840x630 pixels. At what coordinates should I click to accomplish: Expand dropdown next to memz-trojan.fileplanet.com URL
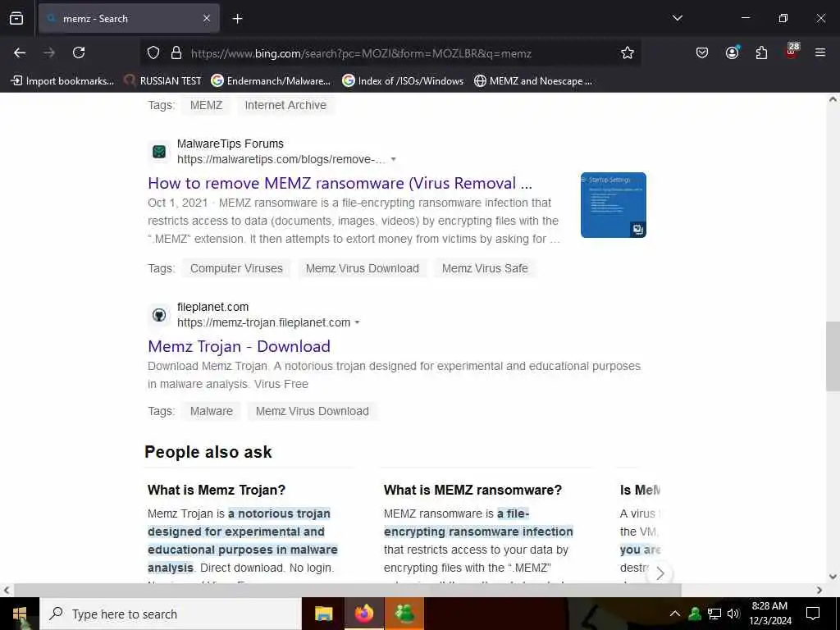coord(357,322)
